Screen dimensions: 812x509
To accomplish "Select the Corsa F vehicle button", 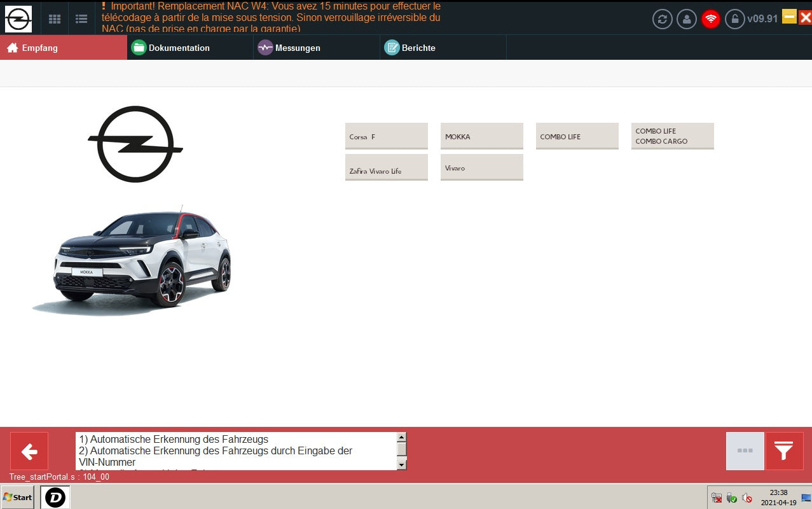I will pos(386,136).
